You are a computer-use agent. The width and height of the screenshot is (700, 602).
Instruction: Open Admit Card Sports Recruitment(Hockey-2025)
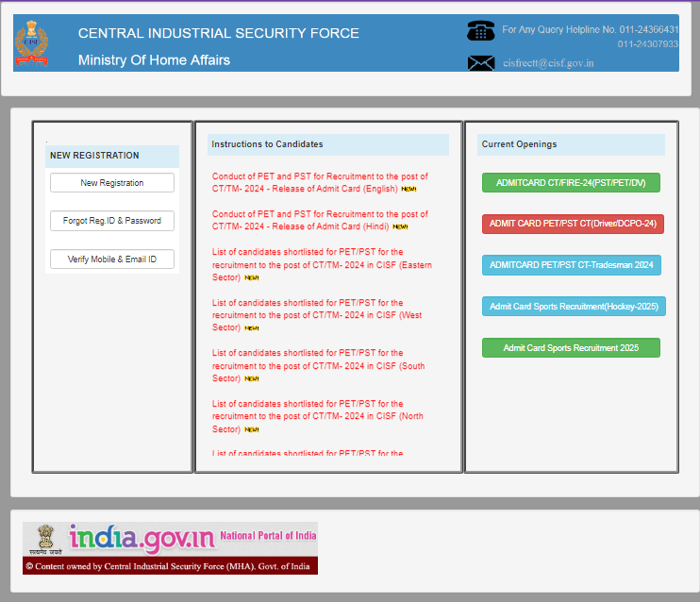tap(574, 307)
